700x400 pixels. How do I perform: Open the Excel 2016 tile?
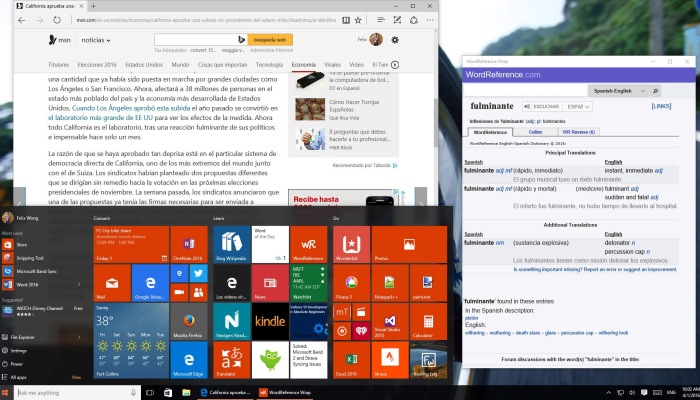(x=351, y=360)
